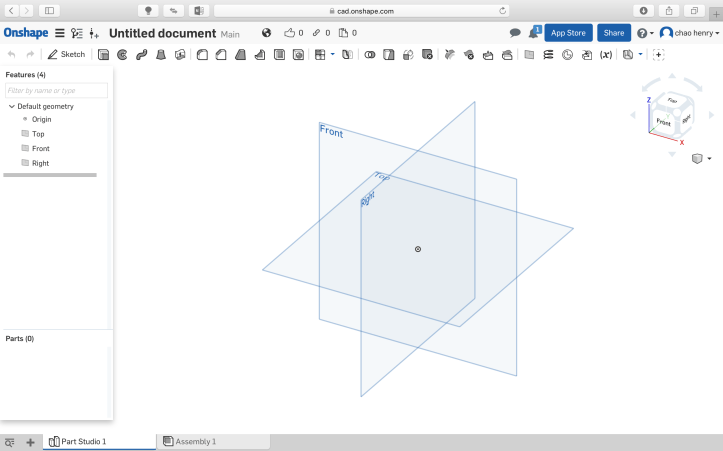Select the Sweep tool

(x=141, y=54)
